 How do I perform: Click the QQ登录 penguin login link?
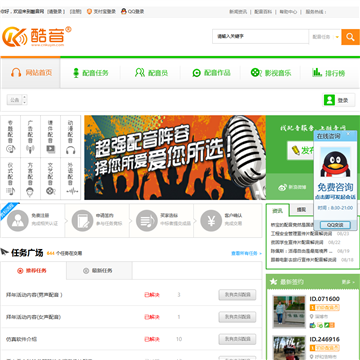tap(132, 11)
